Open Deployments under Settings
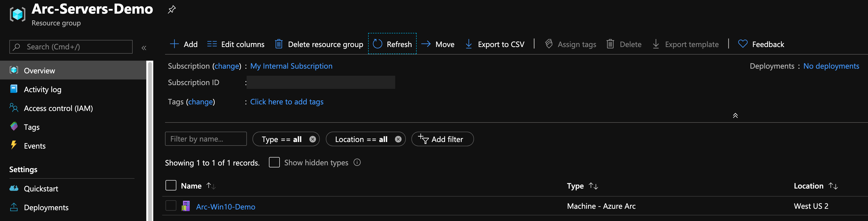Screen dimensions: 868x221 73,208
